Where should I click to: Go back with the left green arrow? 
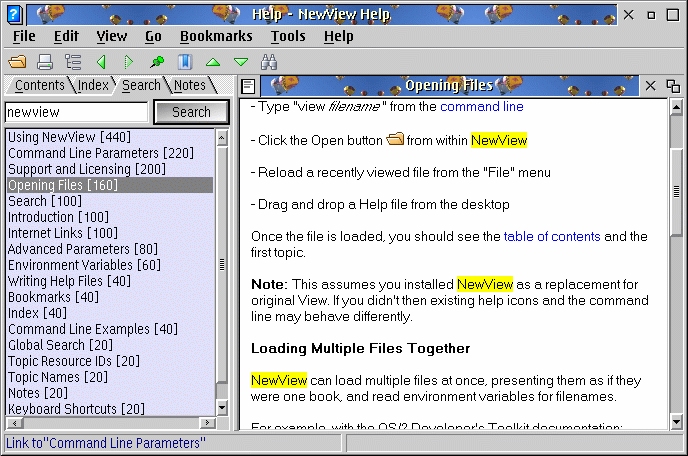coord(101,62)
